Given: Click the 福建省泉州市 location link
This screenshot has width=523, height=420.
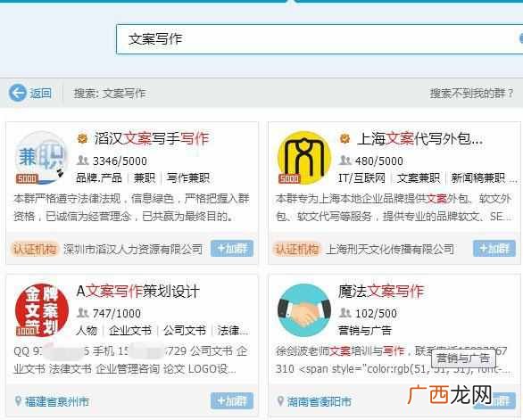Looking at the screenshot, I should tap(57, 401).
